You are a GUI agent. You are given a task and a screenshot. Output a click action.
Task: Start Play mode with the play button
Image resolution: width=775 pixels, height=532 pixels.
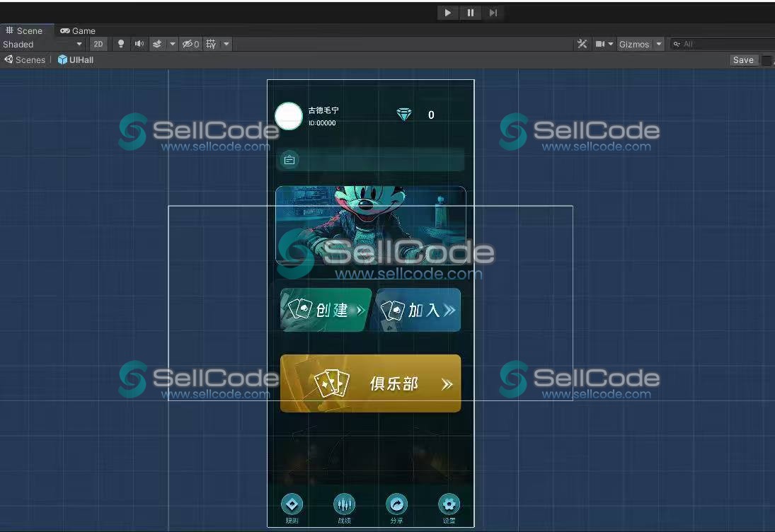coord(448,13)
